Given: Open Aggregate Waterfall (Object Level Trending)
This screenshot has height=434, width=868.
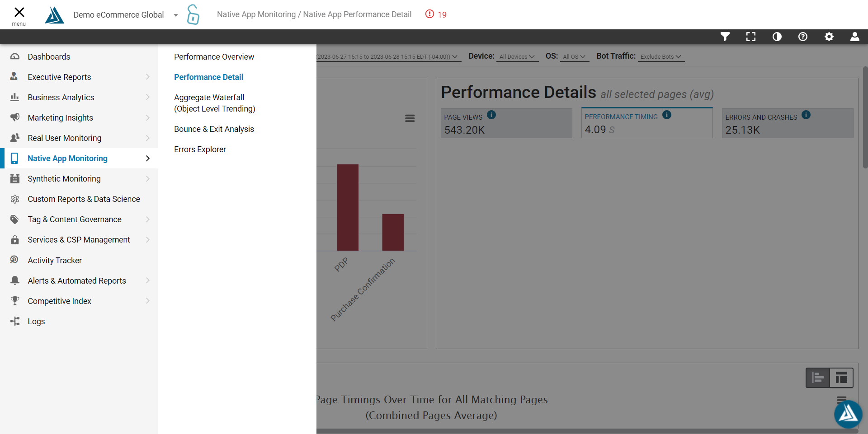Looking at the screenshot, I should click(x=215, y=103).
